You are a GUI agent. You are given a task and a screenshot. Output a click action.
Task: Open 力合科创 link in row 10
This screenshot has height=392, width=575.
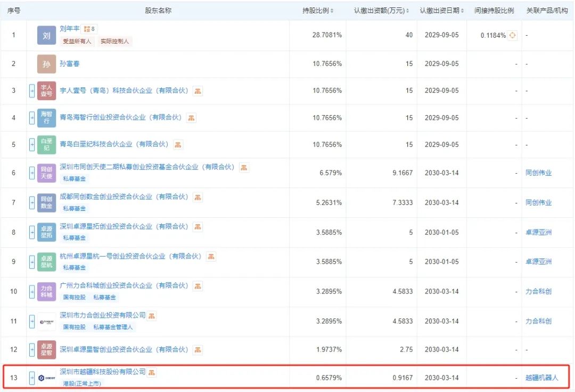click(538, 291)
